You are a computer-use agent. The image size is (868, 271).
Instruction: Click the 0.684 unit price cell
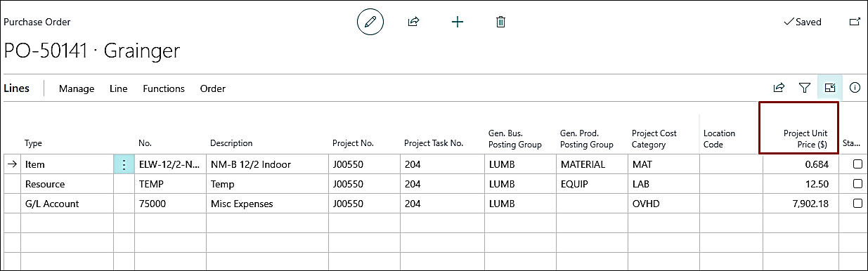(801, 164)
